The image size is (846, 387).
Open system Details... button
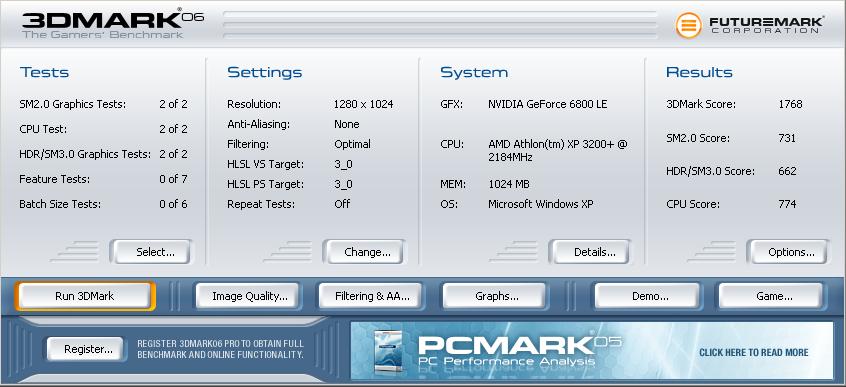590,252
